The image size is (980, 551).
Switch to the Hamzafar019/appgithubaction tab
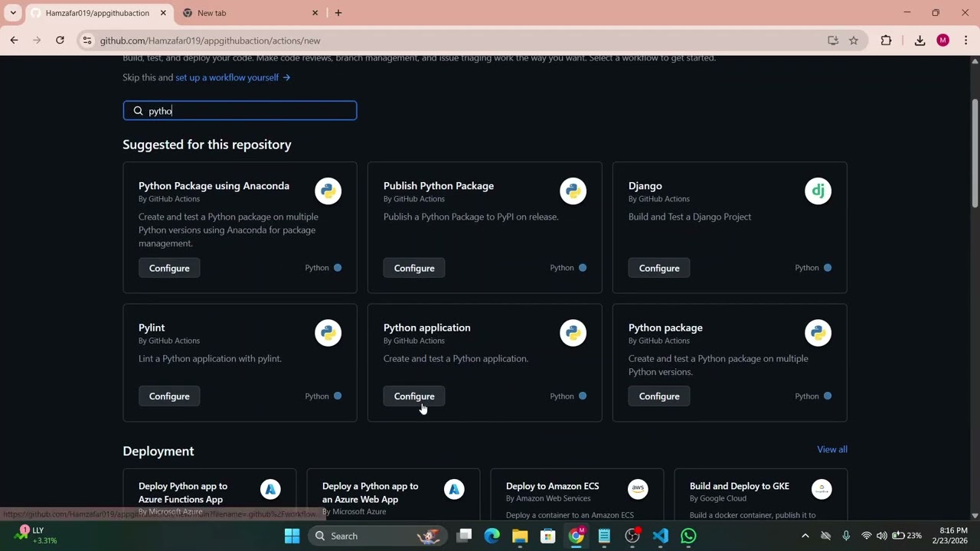(98, 13)
